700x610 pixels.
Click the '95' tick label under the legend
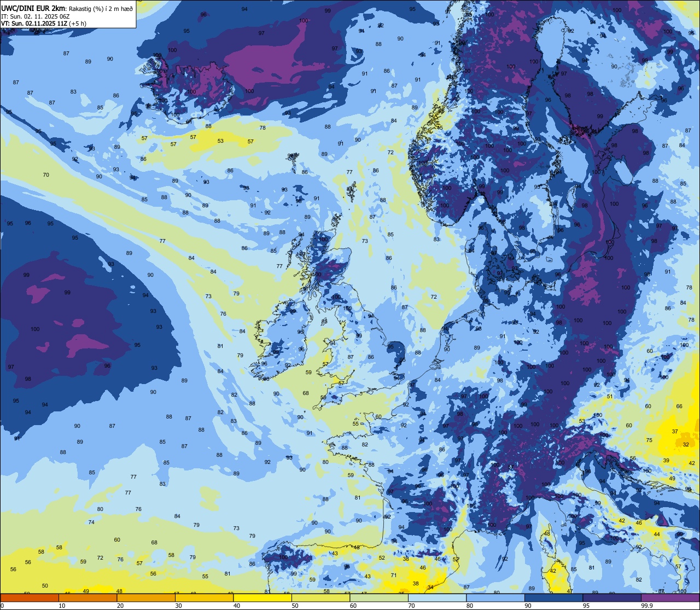point(586,606)
